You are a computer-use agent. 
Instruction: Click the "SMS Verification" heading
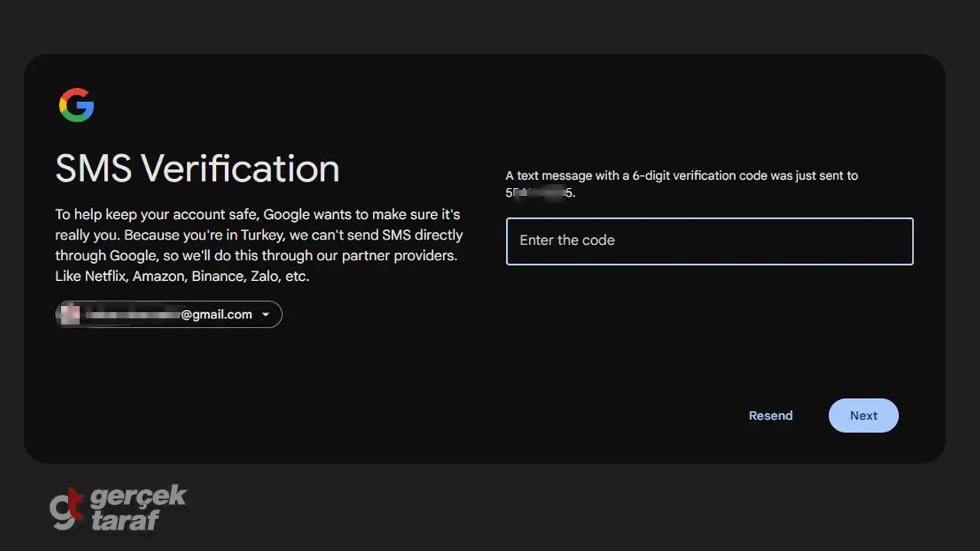click(x=197, y=168)
